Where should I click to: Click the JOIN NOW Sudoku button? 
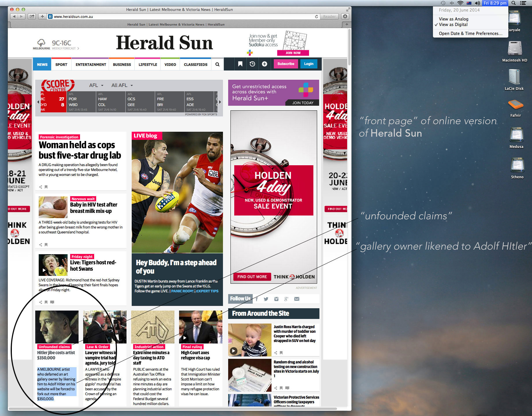coord(293,53)
